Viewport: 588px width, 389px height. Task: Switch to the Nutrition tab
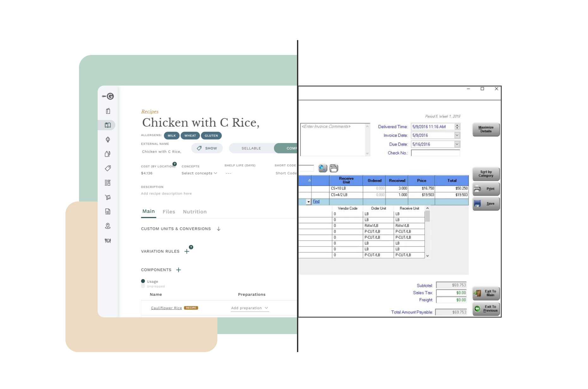[x=195, y=212]
